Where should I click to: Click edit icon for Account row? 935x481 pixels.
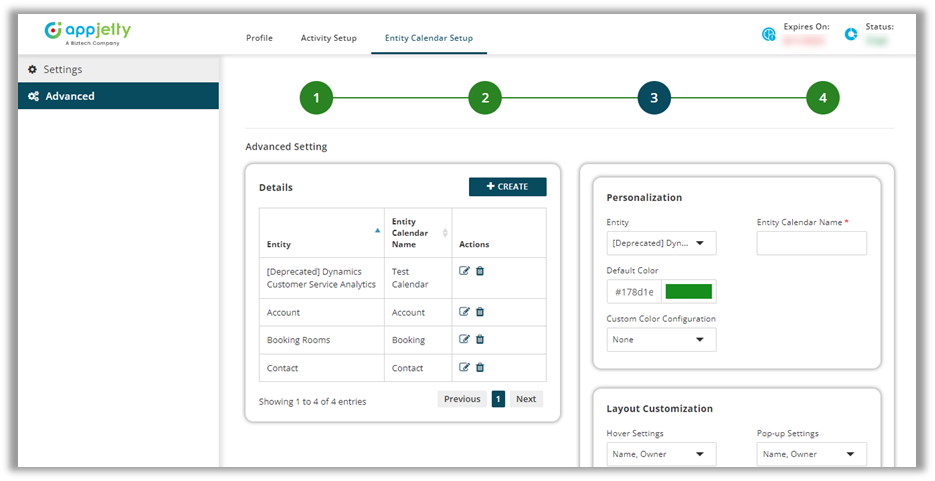464,312
